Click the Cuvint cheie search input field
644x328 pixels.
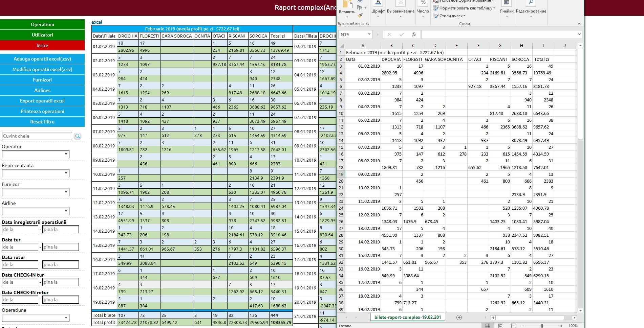(x=37, y=136)
